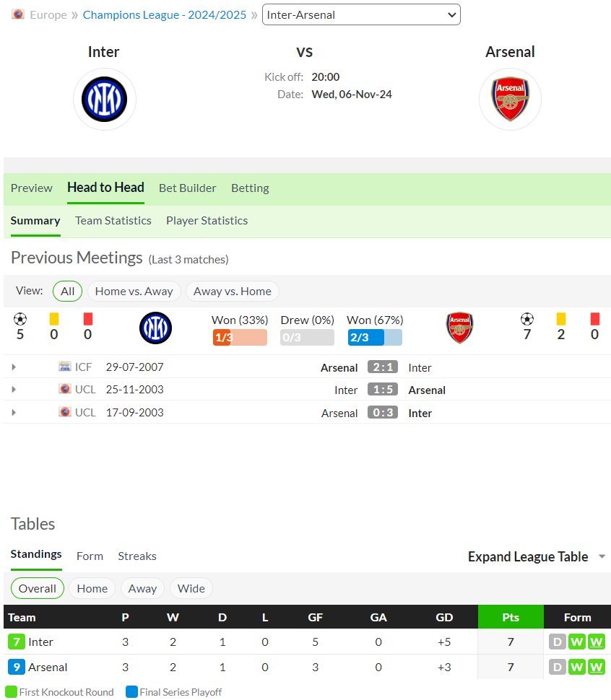
Task: Click the Arsenal club crest at top
Action: (510, 99)
